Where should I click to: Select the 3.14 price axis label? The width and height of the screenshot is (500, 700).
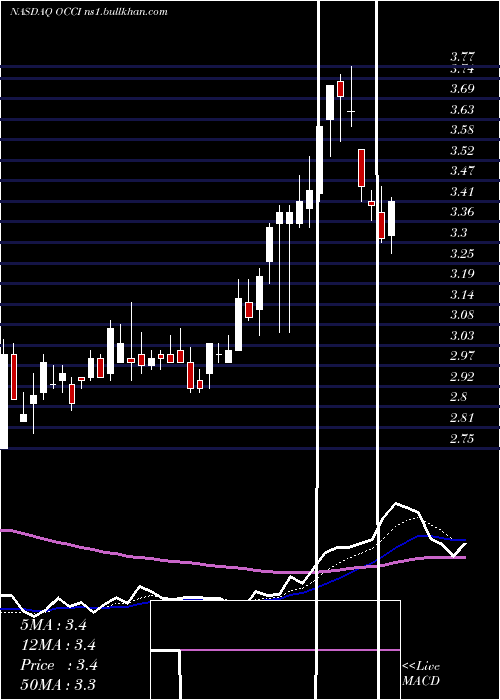pos(462,295)
